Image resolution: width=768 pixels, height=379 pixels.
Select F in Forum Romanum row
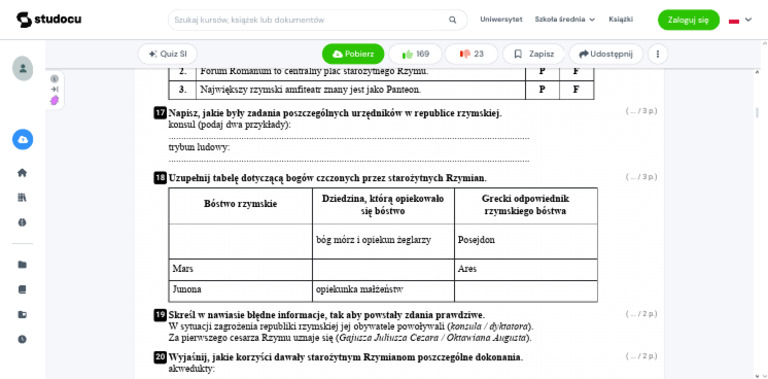(576, 72)
